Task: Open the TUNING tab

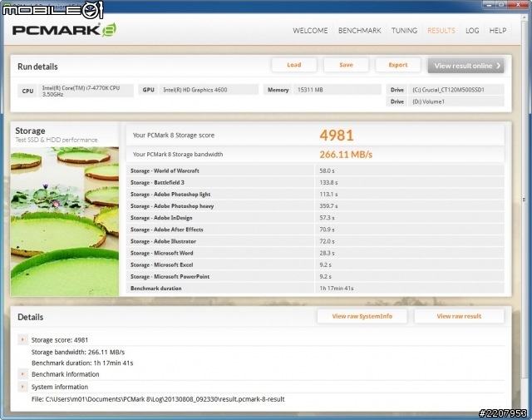Action: (404, 31)
